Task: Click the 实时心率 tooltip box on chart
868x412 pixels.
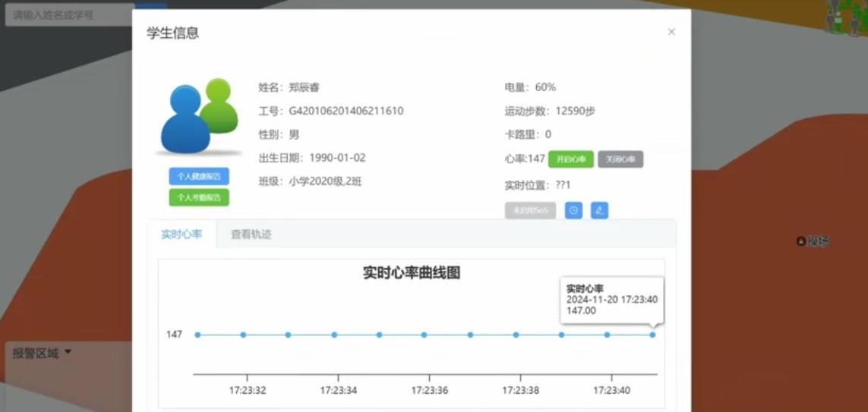Action: pyautogui.click(x=611, y=299)
